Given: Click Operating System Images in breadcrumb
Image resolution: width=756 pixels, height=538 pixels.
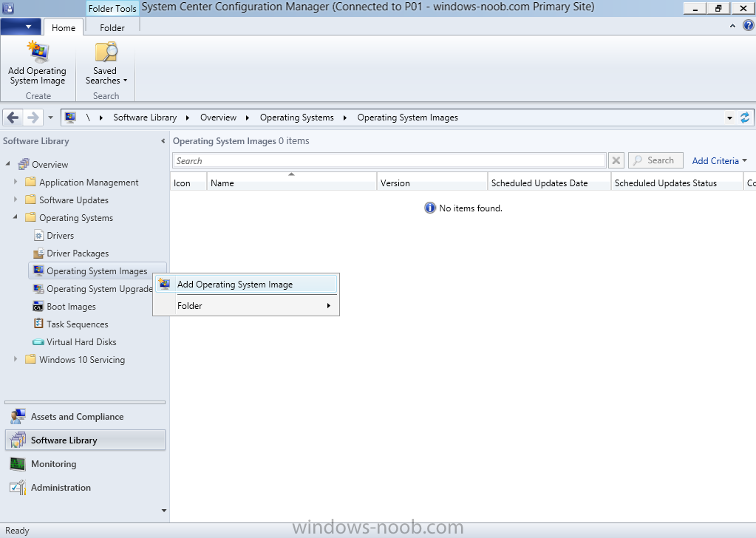Looking at the screenshot, I should (x=407, y=118).
